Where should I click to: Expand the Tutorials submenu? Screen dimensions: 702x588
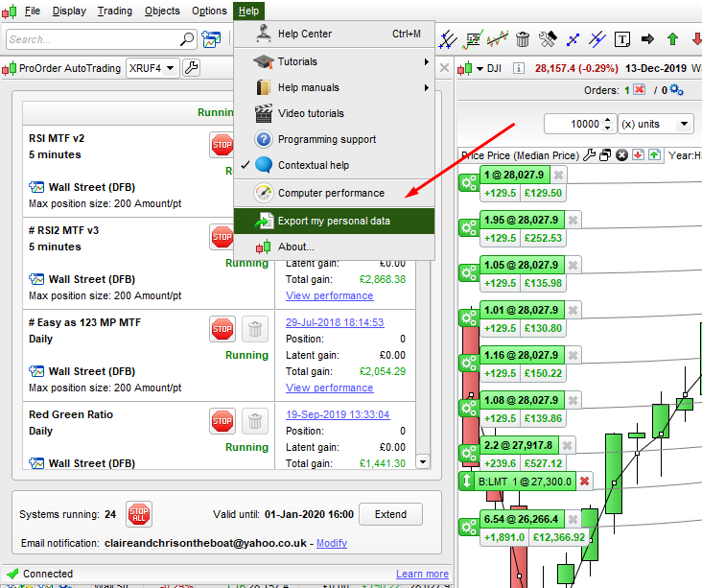(x=334, y=61)
